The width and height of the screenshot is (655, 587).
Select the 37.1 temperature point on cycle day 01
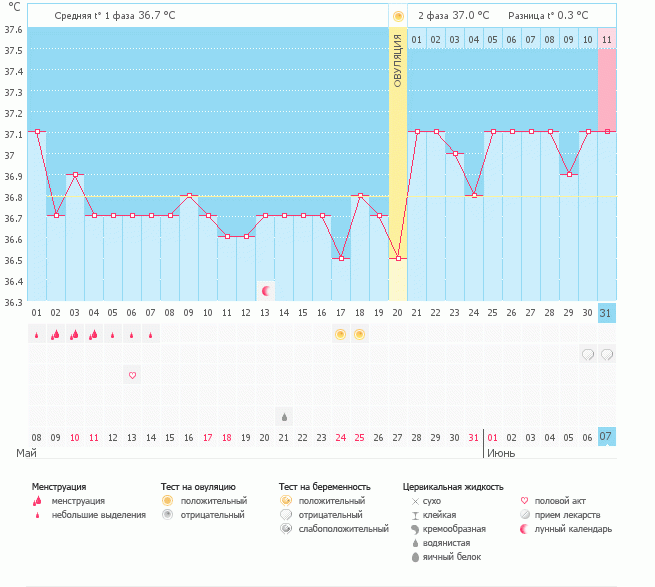click(x=38, y=132)
